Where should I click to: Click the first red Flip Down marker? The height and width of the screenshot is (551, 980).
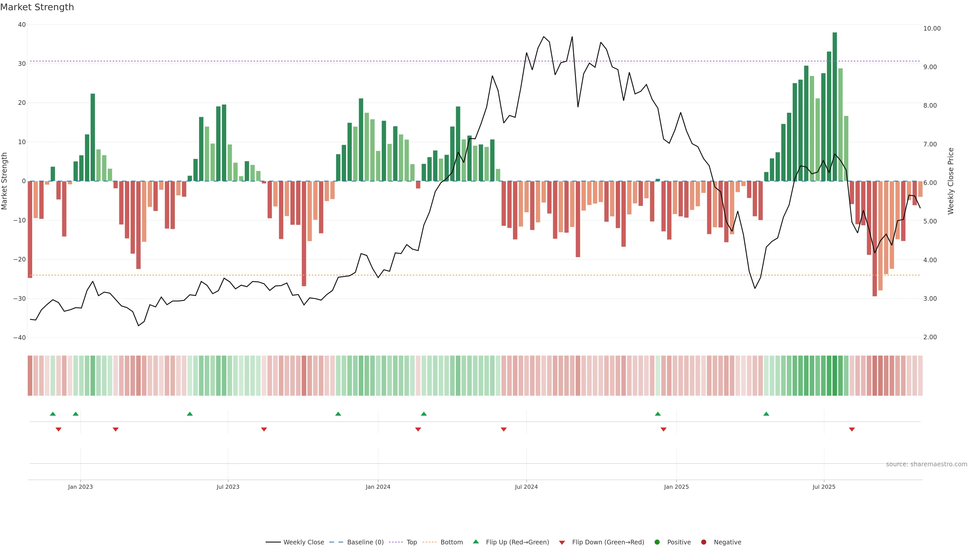point(59,429)
